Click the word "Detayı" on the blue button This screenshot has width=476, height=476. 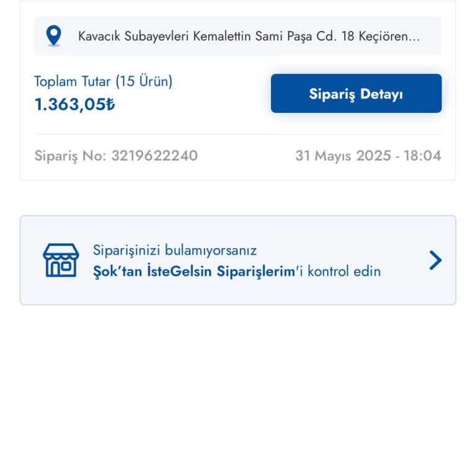point(381,94)
